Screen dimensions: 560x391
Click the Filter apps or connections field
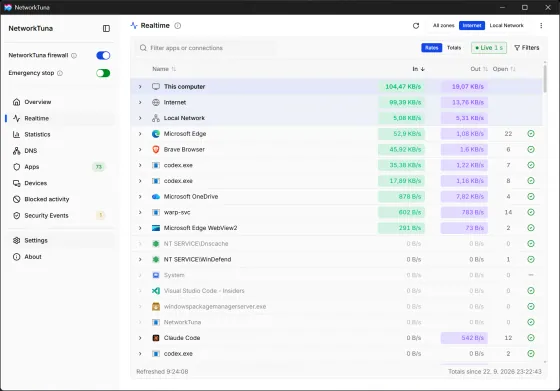(205, 48)
